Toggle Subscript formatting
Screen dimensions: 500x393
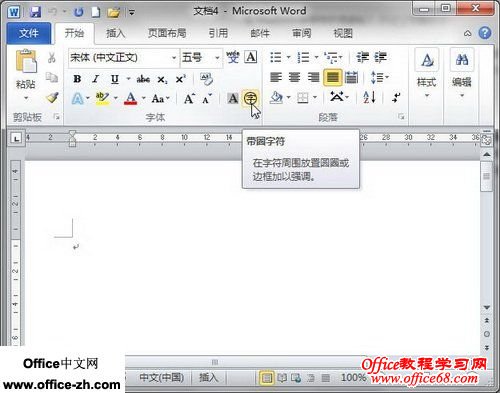coord(162,80)
